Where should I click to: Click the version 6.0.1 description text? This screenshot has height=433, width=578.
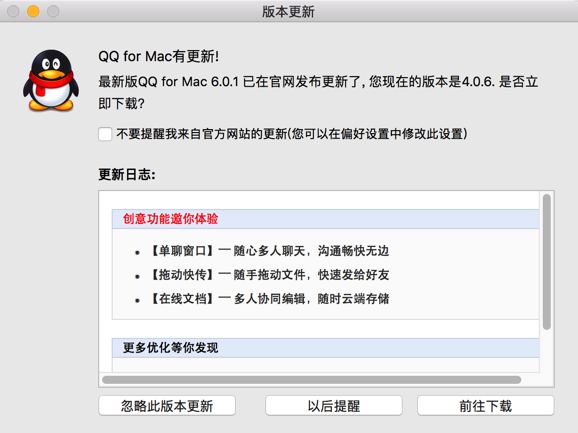318,92
